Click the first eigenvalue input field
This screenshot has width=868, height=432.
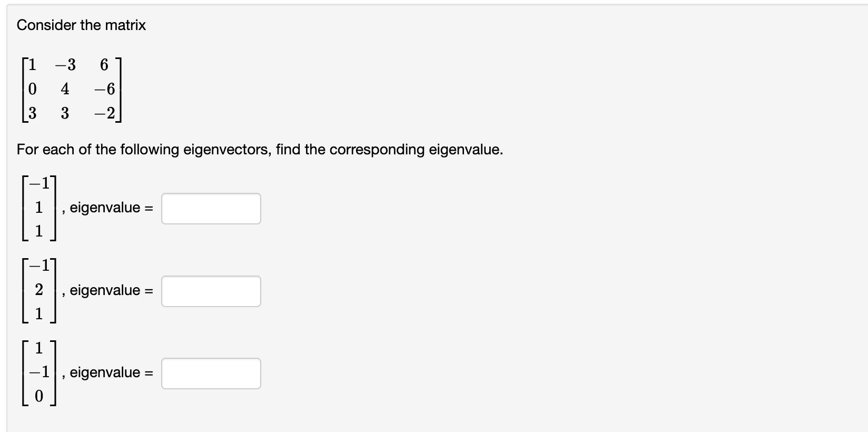point(211,209)
